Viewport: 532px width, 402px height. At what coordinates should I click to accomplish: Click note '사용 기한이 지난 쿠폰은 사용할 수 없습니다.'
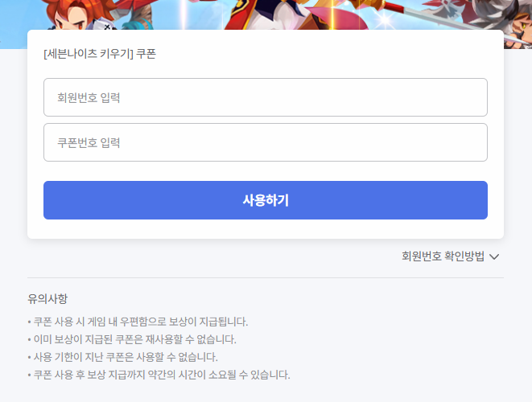(x=122, y=357)
